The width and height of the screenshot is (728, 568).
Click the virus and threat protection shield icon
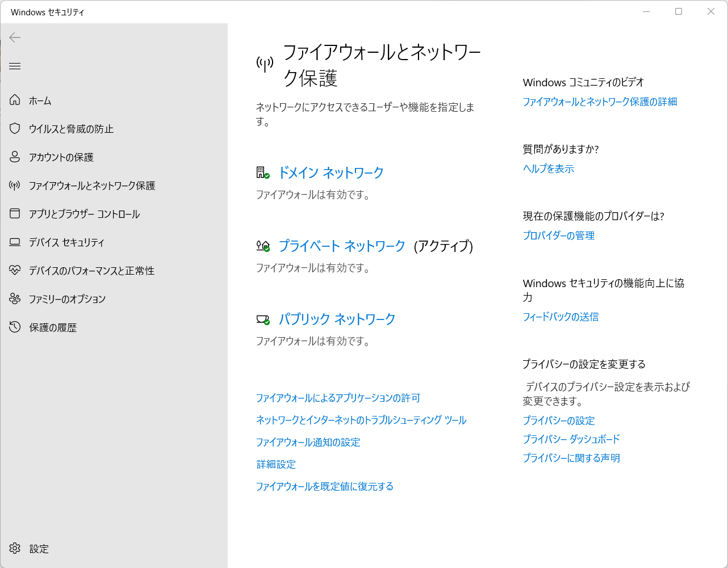coord(15,129)
